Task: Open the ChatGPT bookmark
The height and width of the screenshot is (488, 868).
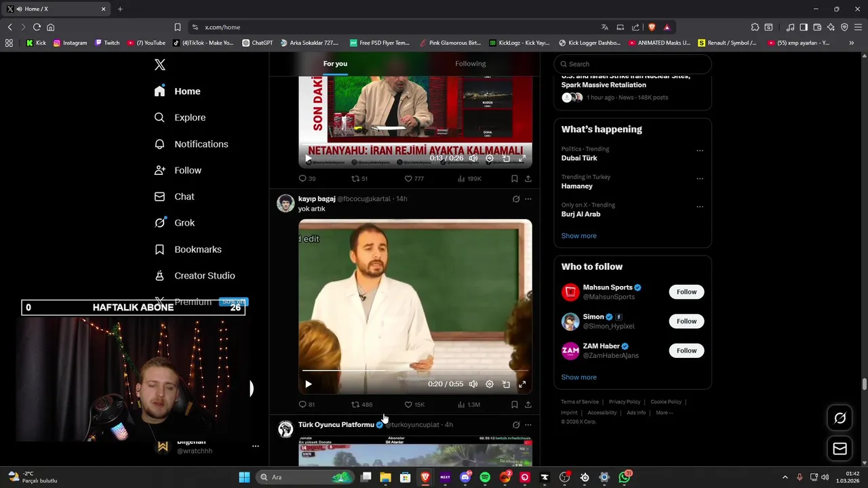Action: click(x=257, y=43)
